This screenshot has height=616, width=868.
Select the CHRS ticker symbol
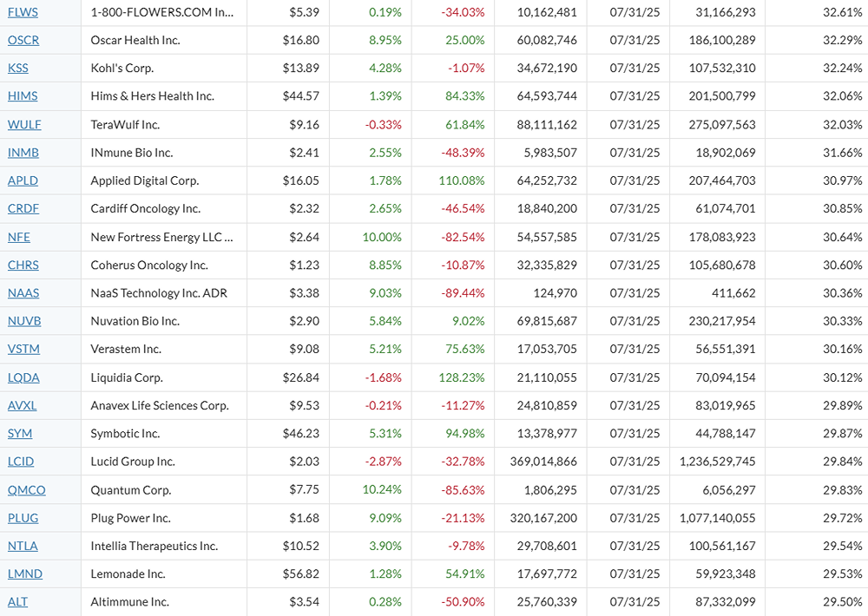(x=23, y=265)
